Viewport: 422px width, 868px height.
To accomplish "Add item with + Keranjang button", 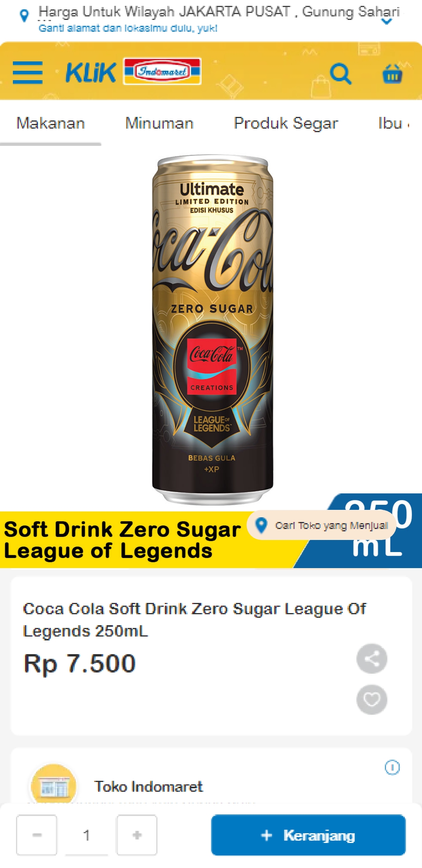I will point(308,835).
